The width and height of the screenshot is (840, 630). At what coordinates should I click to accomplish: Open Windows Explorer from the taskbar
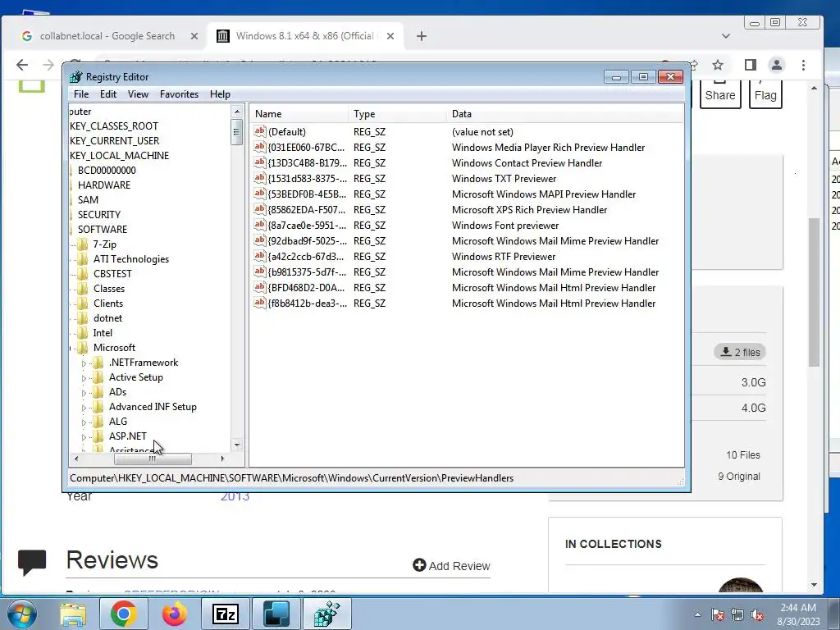coord(73,614)
